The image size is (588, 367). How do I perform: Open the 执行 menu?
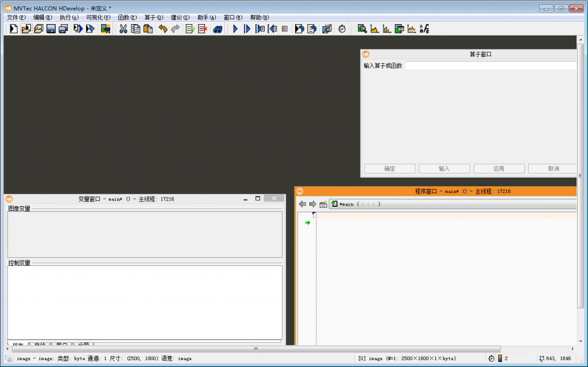click(x=69, y=17)
